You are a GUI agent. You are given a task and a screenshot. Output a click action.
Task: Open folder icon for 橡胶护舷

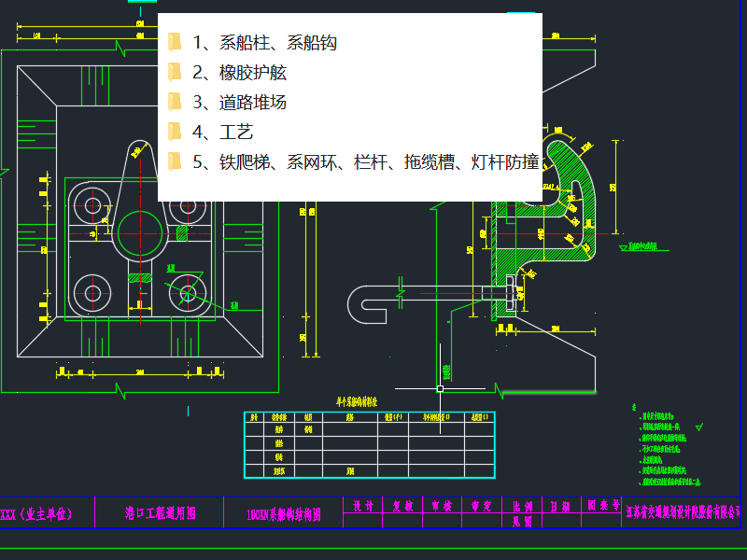coord(175,73)
